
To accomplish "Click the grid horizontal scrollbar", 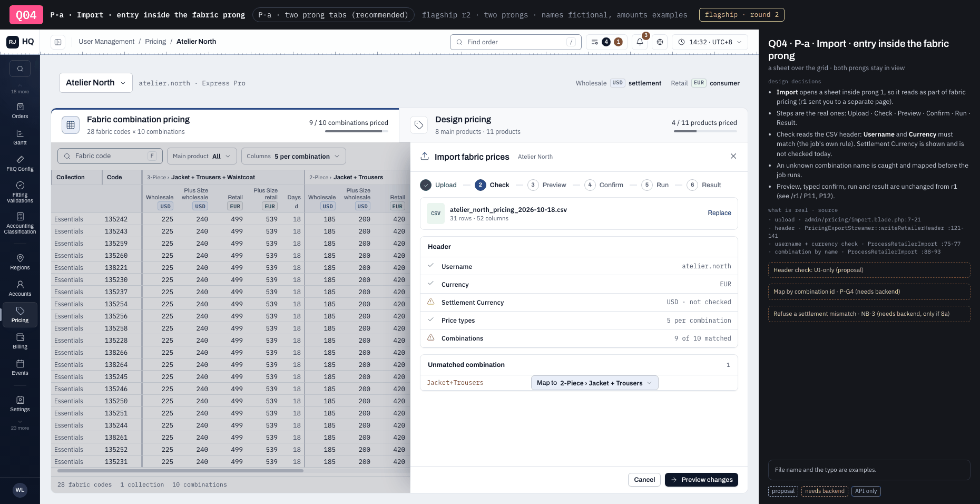I will [x=180, y=471].
